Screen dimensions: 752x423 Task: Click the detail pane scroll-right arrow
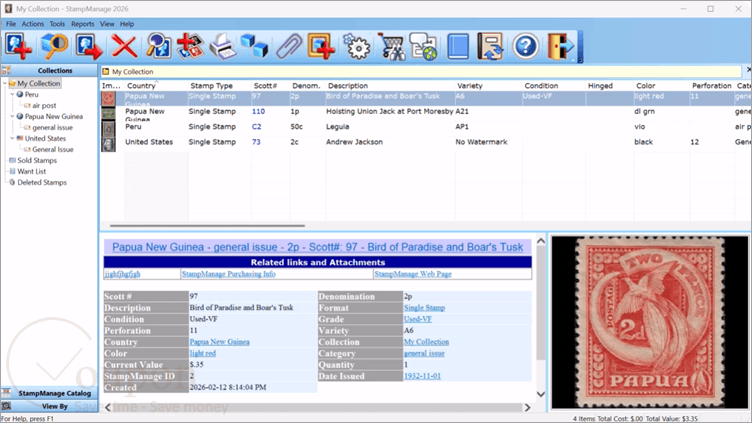coord(527,407)
